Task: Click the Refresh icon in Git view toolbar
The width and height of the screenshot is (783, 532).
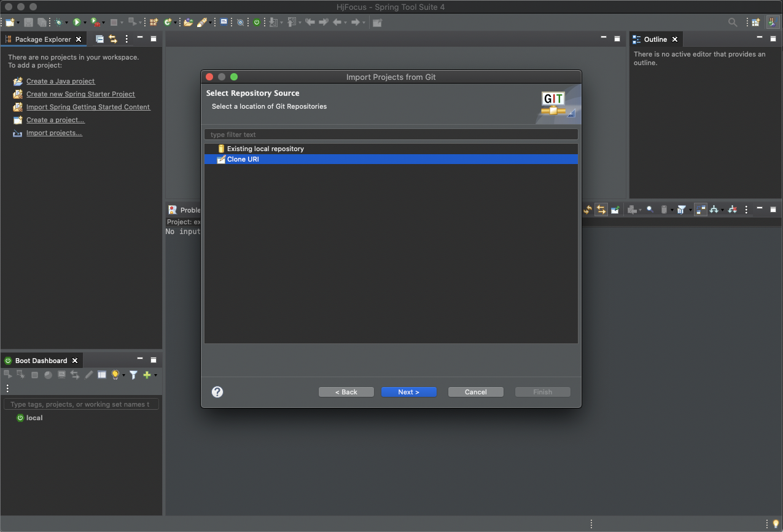Action: tap(587, 209)
